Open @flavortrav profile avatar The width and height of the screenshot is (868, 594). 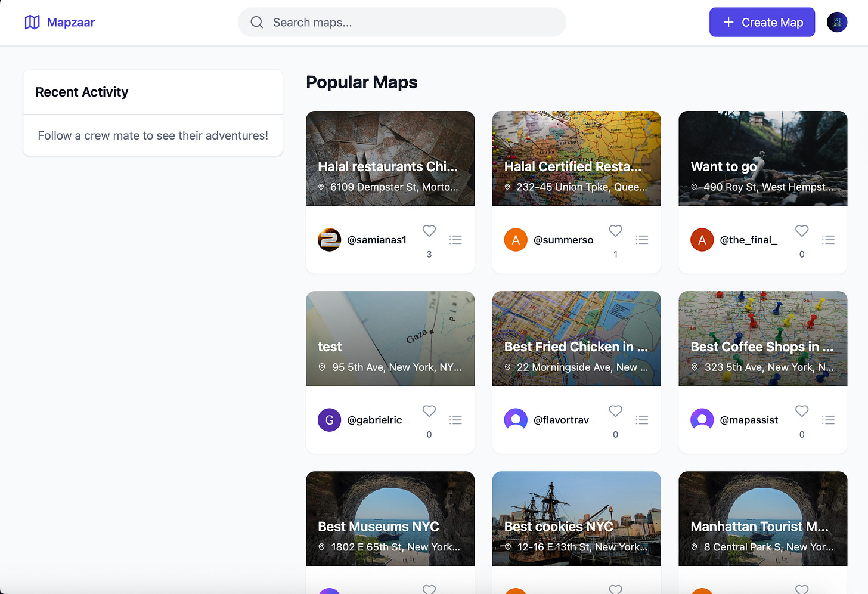click(516, 420)
